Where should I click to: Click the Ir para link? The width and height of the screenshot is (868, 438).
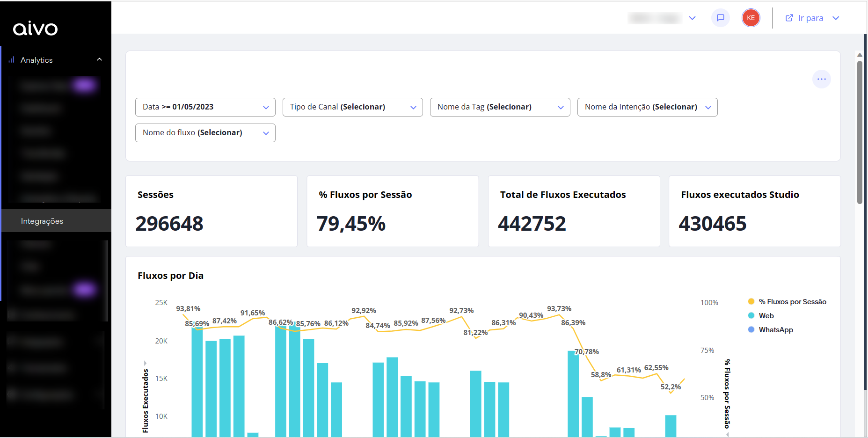click(810, 18)
